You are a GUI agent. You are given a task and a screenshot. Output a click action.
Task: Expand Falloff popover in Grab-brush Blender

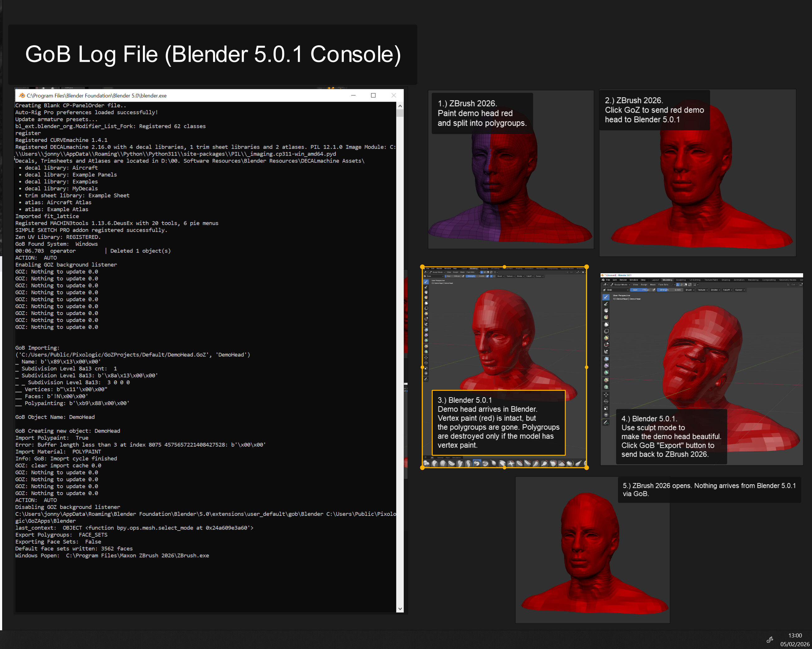[728, 290]
